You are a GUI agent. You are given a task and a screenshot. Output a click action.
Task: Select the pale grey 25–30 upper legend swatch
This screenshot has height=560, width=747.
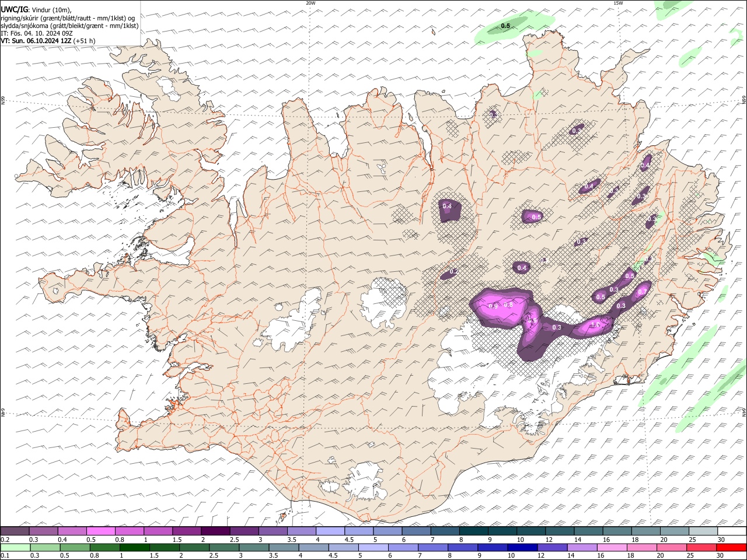pyautogui.click(x=703, y=531)
